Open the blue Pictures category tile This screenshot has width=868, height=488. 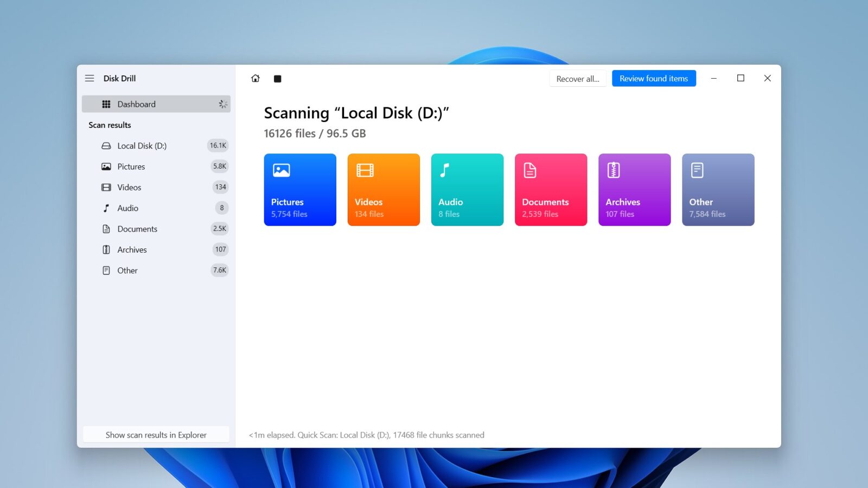pos(300,190)
